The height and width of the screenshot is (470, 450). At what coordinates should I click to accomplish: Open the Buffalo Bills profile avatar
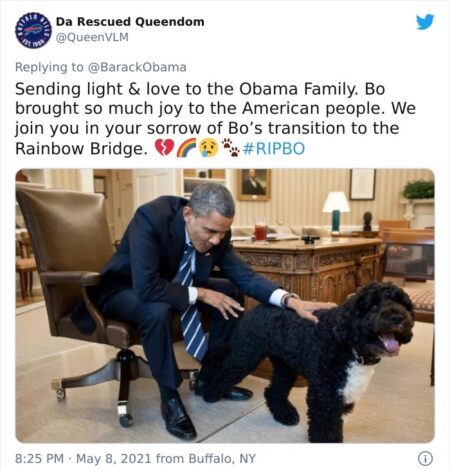pyautogui.click(x=33, y=30)
